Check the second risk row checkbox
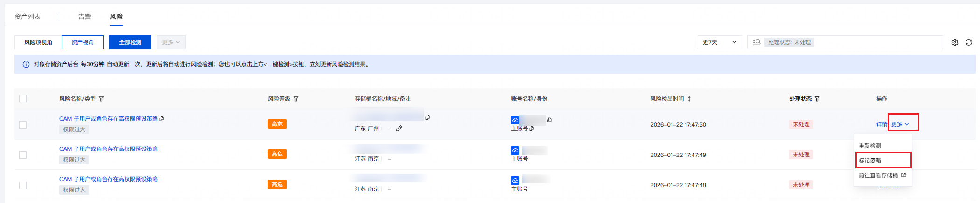980x203 pixels. tap(23, 155)
